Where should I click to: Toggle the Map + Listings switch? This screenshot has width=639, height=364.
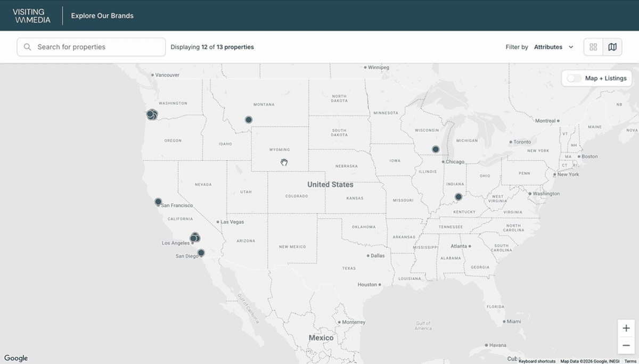(574, 78)
